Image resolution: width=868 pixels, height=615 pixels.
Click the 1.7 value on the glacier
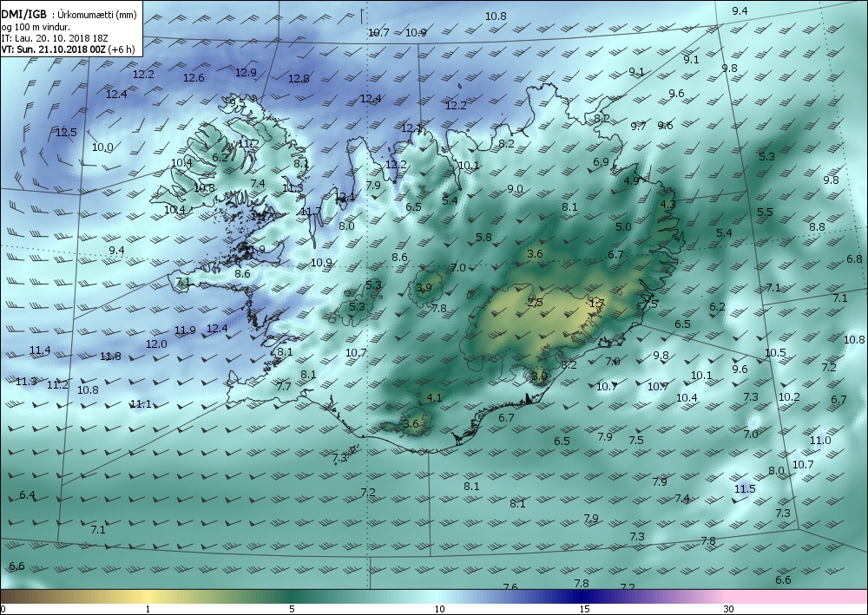pos(597,303)
